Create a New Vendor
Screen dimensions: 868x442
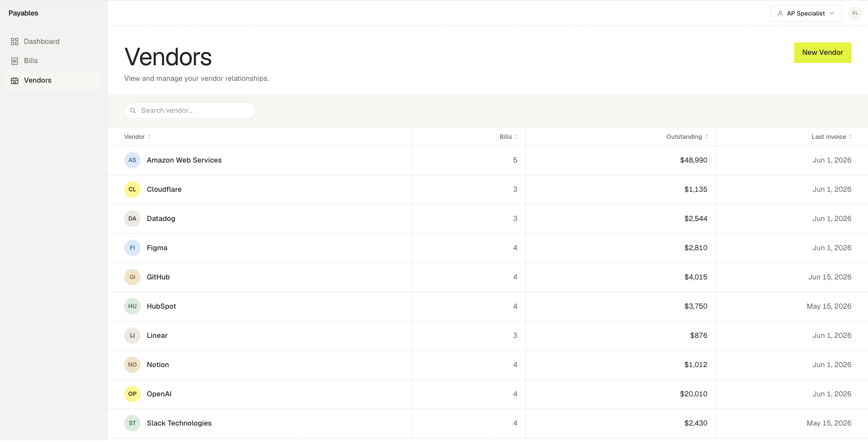822,53
